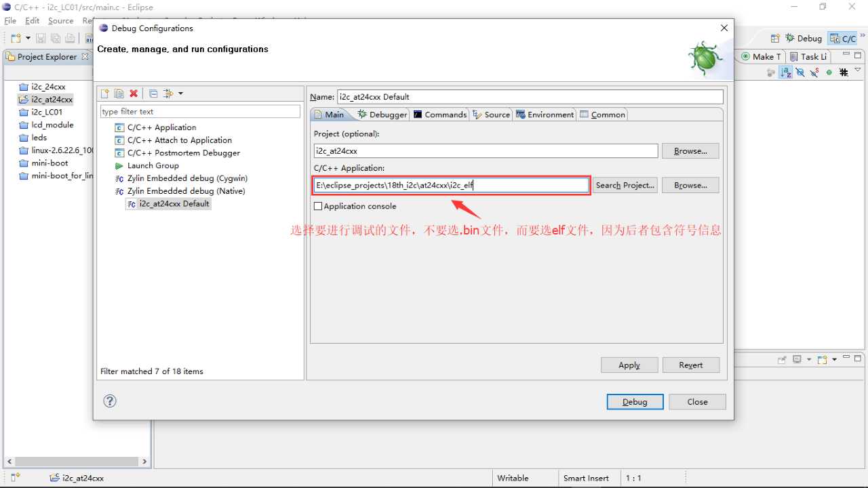This screenshot has height=488, width=868.
Task: Click the type filter text box
Action: [200, 111]
